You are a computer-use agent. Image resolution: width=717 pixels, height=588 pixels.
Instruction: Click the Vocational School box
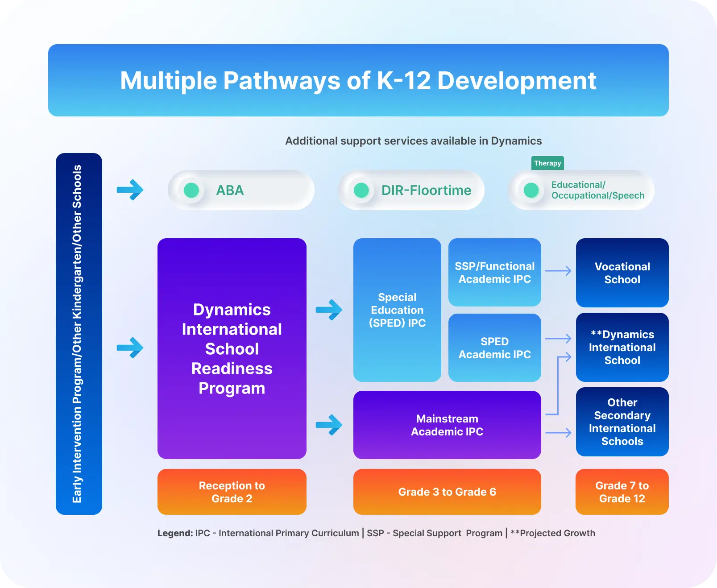point(622,273)
